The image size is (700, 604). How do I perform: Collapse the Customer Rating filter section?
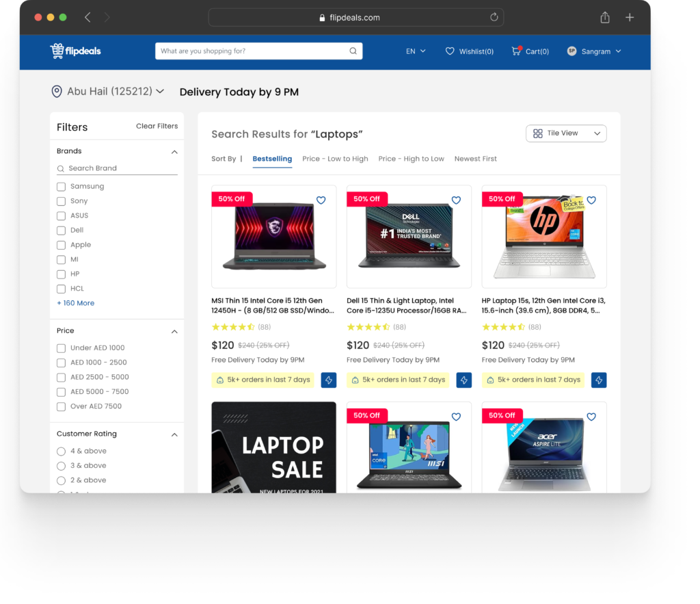(x=174, y=434)
